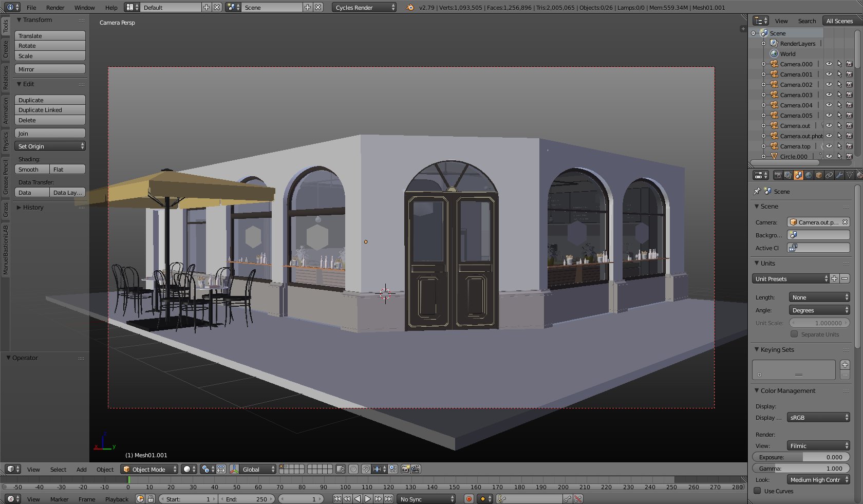Click the Rotate button
Image resolution: width=863 pixels, height=504 pixels.
pyautogui.click(x=50, y=46)
